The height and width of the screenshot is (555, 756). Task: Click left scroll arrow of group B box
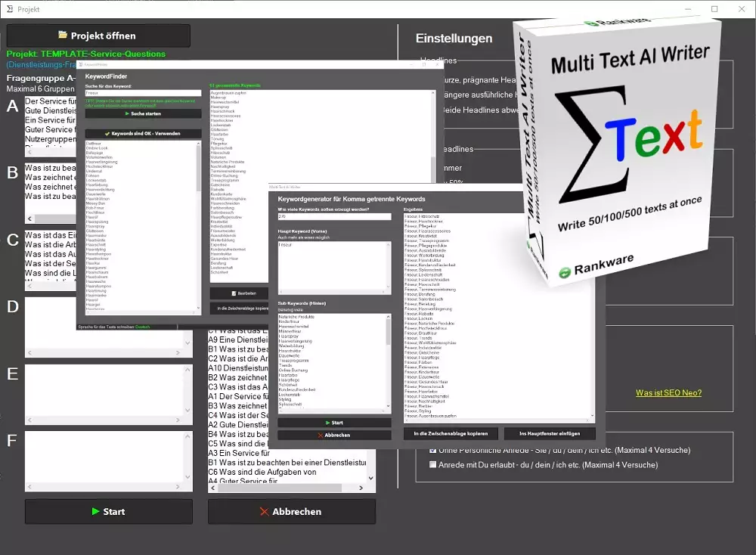click(x=30, y=219)
